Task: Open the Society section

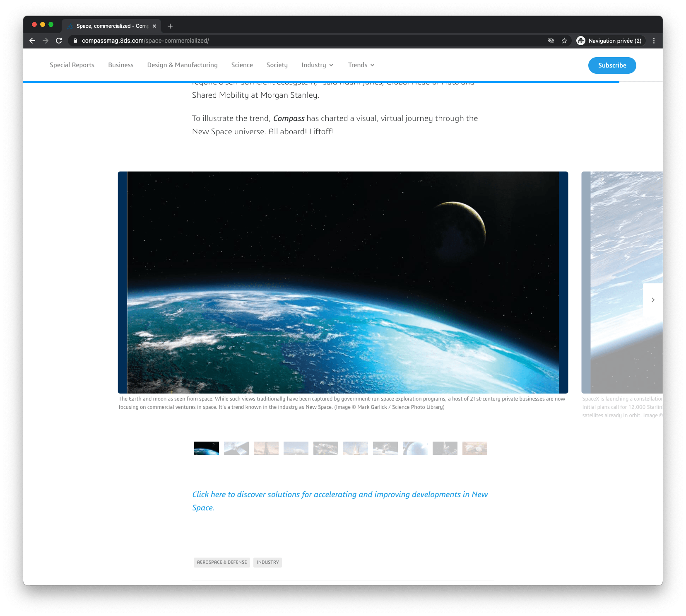Action: click(x=277, y=65)
